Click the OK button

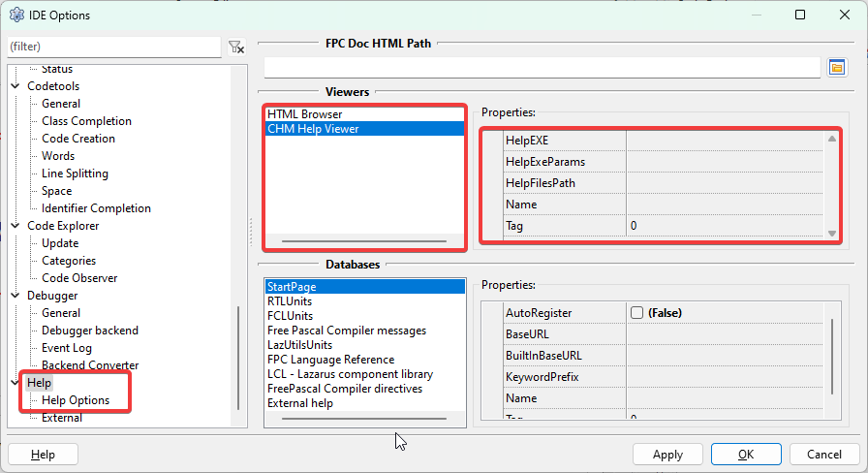coord(745,455)
